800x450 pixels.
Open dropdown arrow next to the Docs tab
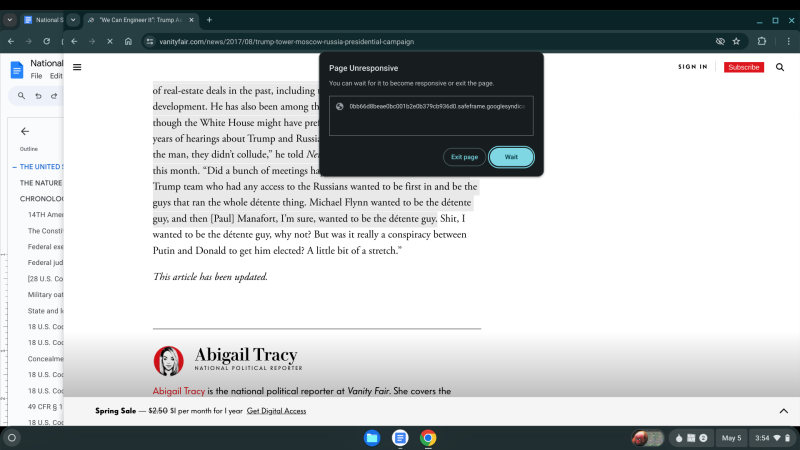click(73, 20)
